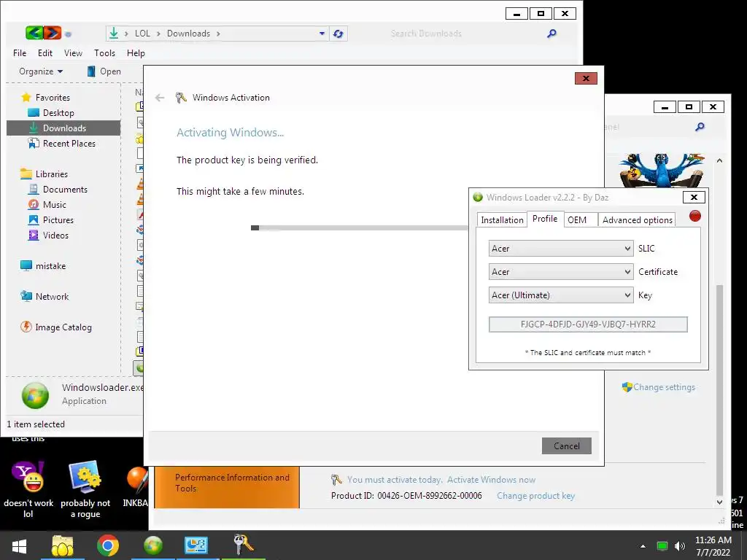Open the Organize dropdown in Explorer
Viewport: 747px width, 560px height.
pyautogui.click(x=41, y=71)
